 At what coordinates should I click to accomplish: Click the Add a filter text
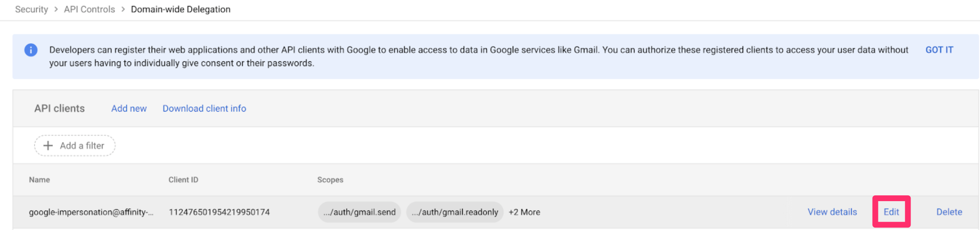click(82, 146)
